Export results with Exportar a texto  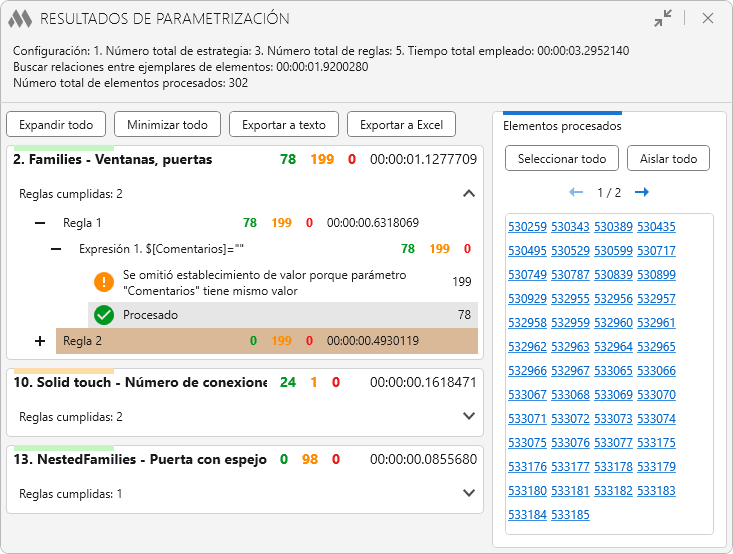click(284, 125)
